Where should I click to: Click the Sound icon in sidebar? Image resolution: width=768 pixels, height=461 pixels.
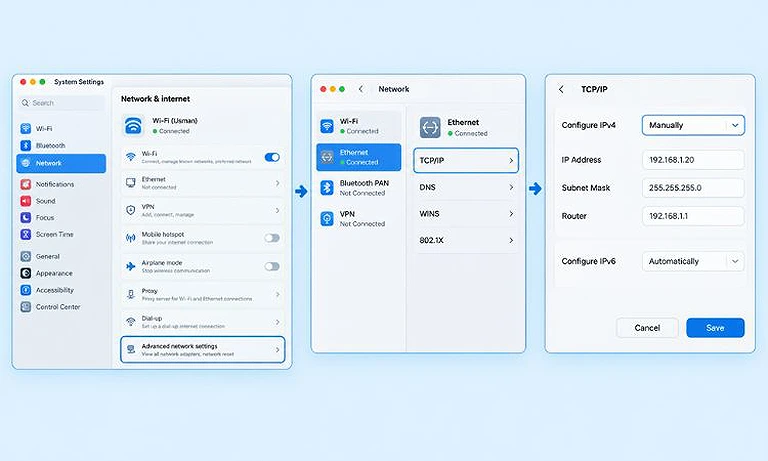(25, 201)
